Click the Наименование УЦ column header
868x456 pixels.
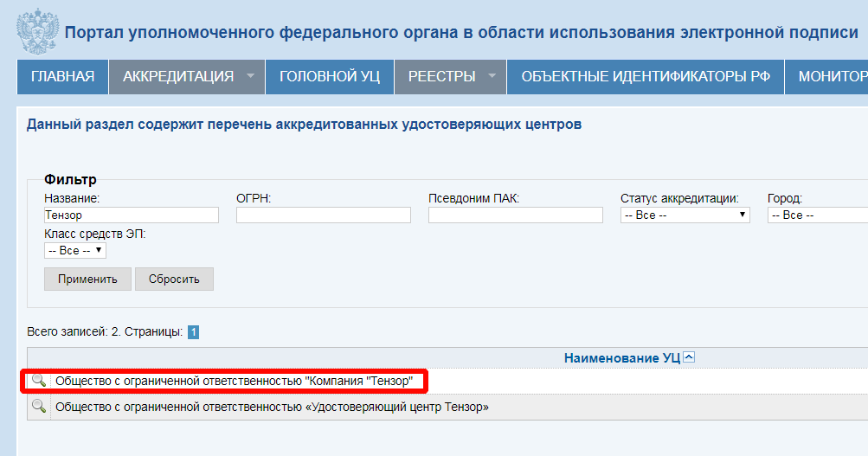pyautogui.click(x=621, y=357)
